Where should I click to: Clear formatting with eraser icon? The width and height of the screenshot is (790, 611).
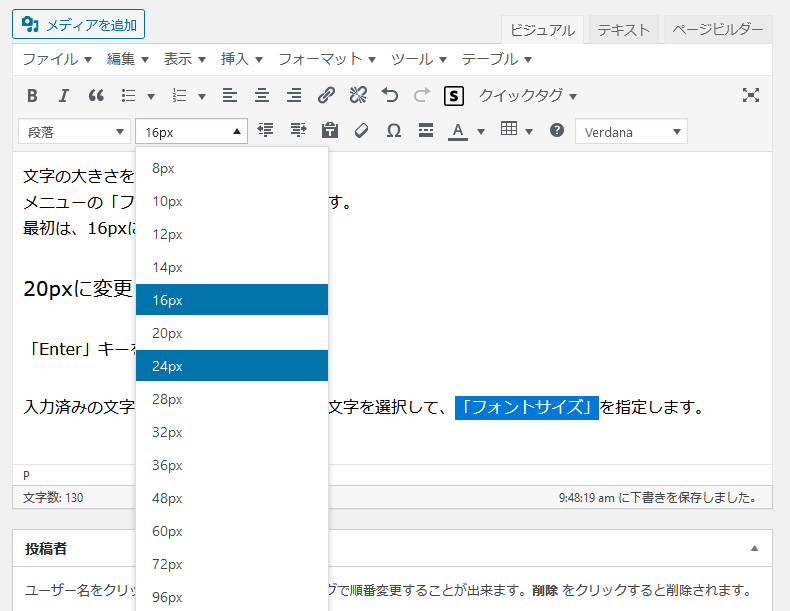[361, 131]
